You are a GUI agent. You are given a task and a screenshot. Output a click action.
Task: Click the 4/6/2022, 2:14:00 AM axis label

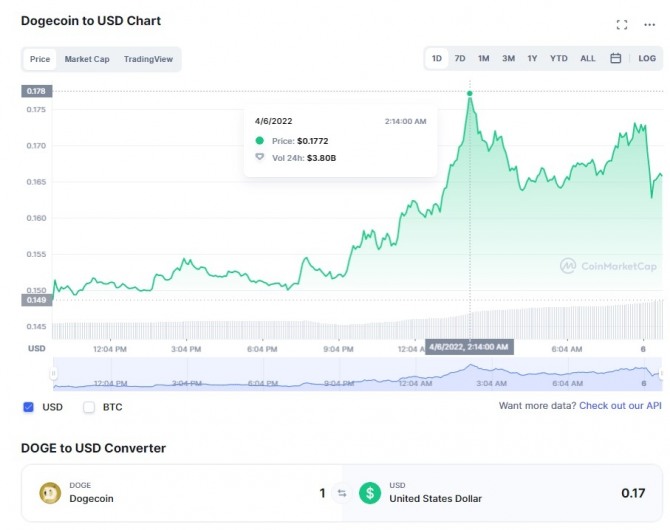[x=469, y=347]
